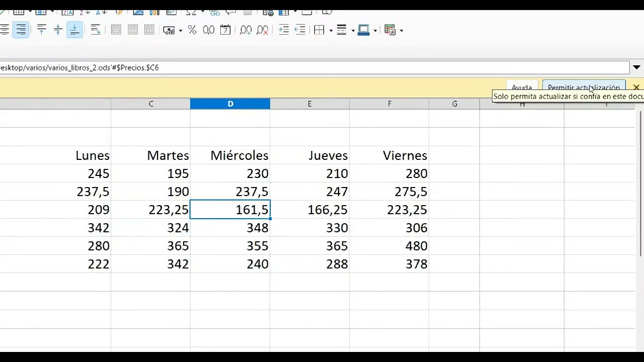Select cell containing 306

(389, 228)
